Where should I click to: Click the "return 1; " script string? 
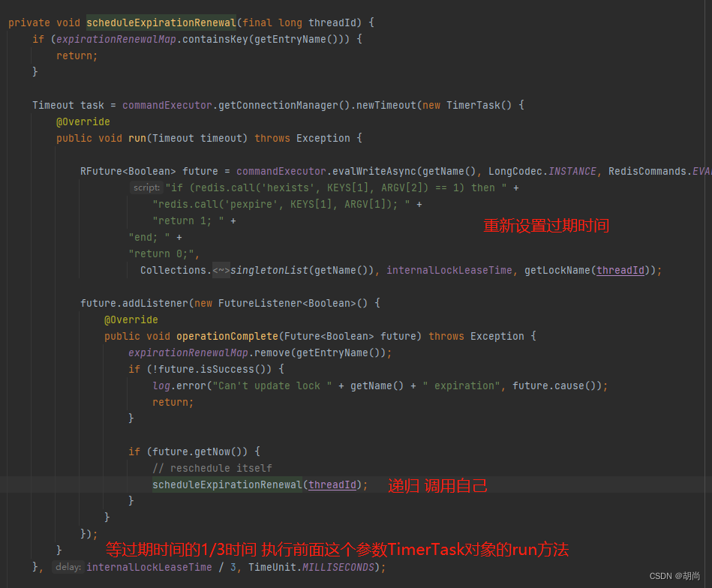188,220
